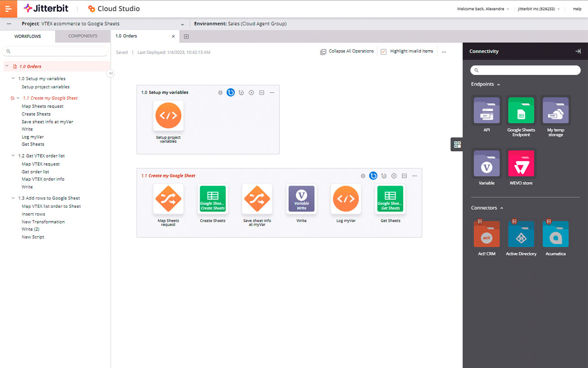Collapse the left project pane
This screenshot has width=588, height=368.
[x=111, y=74]
